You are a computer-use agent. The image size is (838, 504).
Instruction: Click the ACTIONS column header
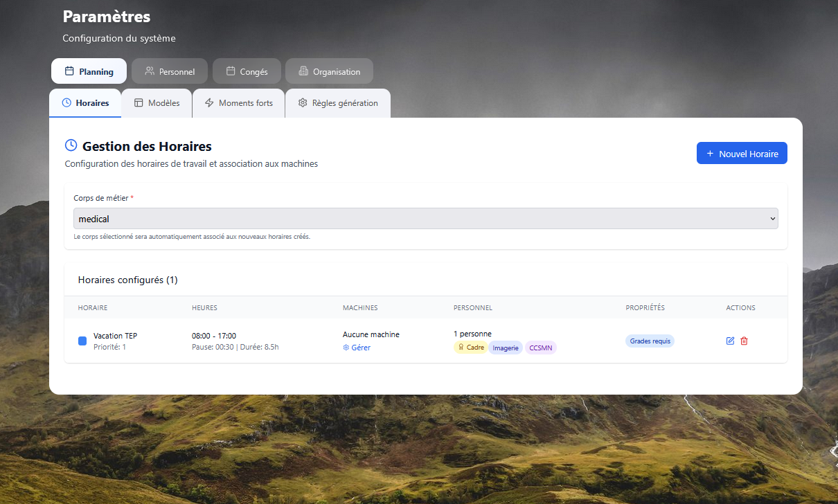click(740, 307)
